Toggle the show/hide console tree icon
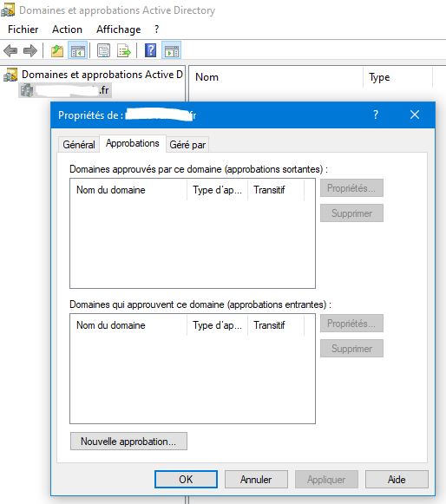The width and height of the screenshot is (446, 504). [77, 50]
